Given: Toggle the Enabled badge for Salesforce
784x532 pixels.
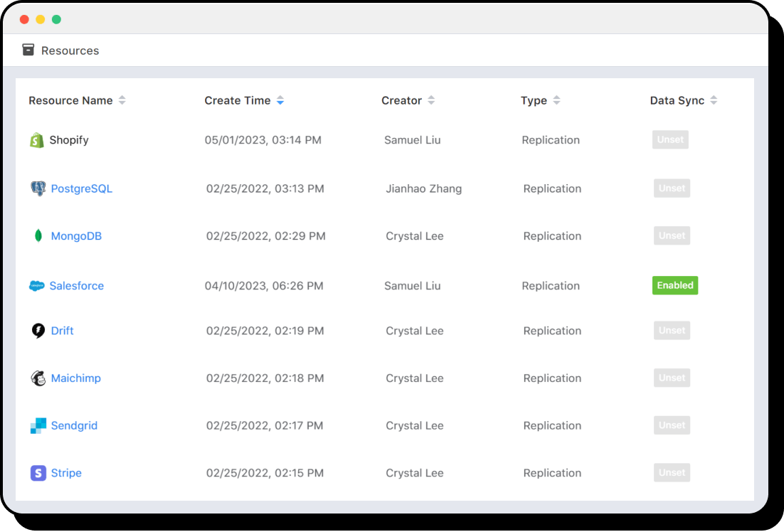Looking at the screenshot, I should (675, 285).
